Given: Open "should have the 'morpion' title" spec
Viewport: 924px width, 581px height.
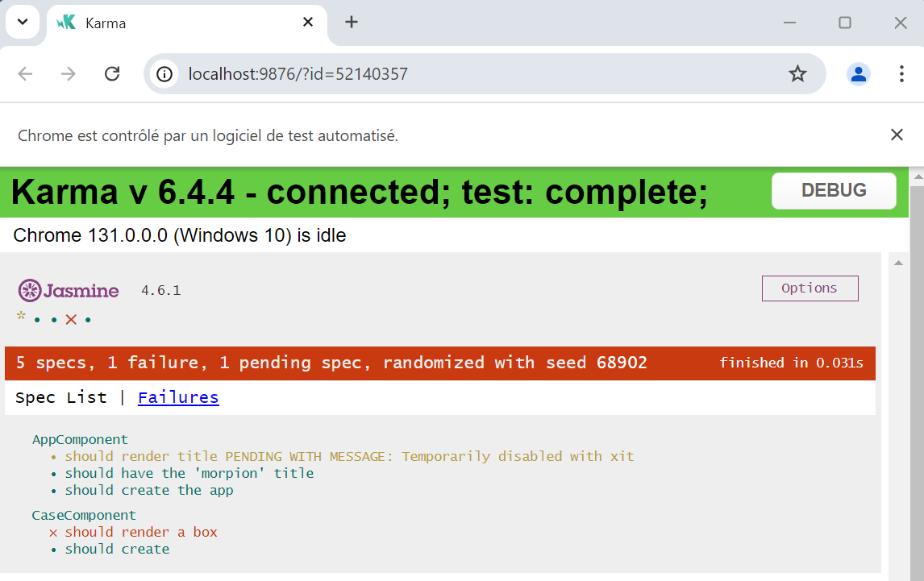Looking at the screenshot, I should [x=189, y=473].
